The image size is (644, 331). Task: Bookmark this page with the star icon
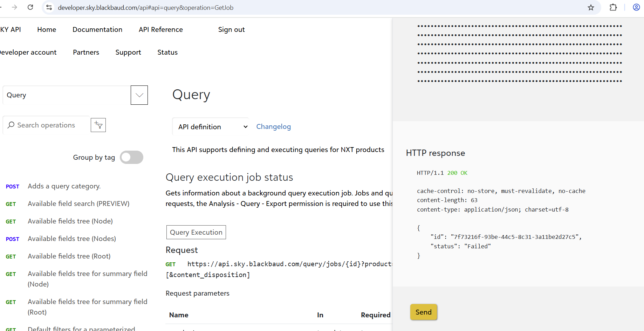click(x=591, y=7)
